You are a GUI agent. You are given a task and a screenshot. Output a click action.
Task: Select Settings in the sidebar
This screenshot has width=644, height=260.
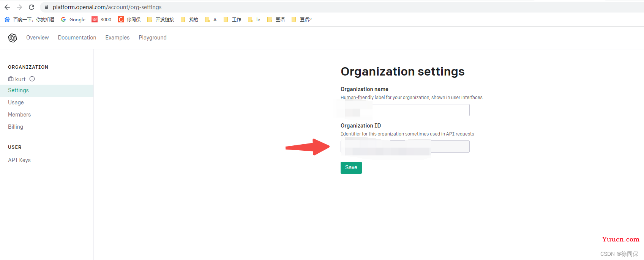[47, 90]
